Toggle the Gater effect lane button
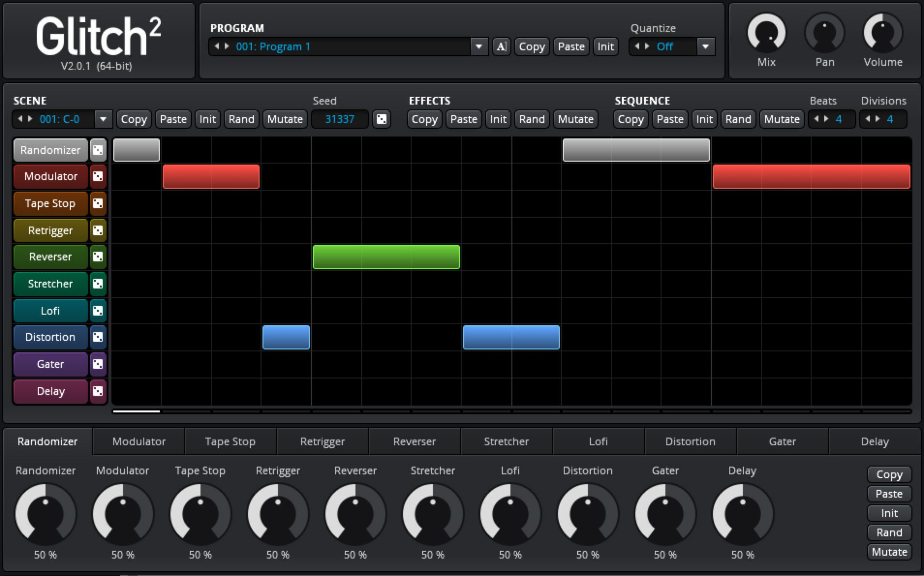This screenshot has height=576, width=924. [x=50, y=364]
